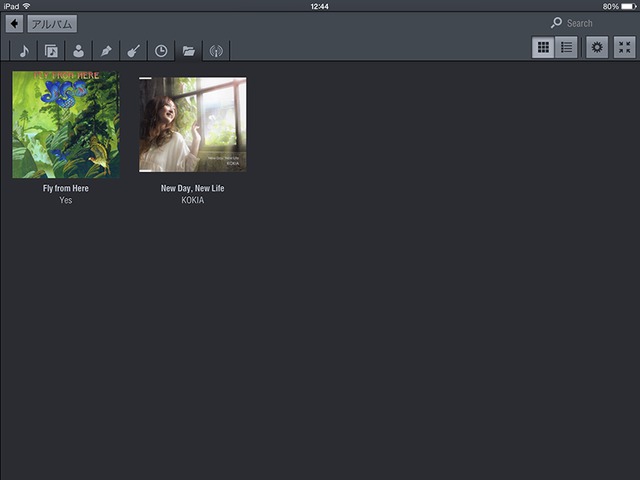Toggle fullscreen with the collapse arrows icon

pyautogui.click(x=624, y=47)
